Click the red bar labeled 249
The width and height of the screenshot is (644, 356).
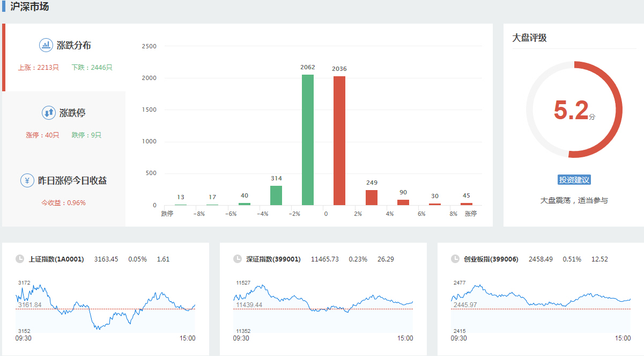(x=372, y=198)
